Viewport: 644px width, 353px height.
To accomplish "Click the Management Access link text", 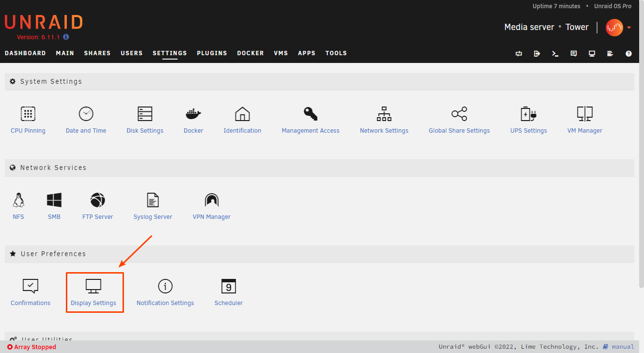I will (x=310, y=131).
